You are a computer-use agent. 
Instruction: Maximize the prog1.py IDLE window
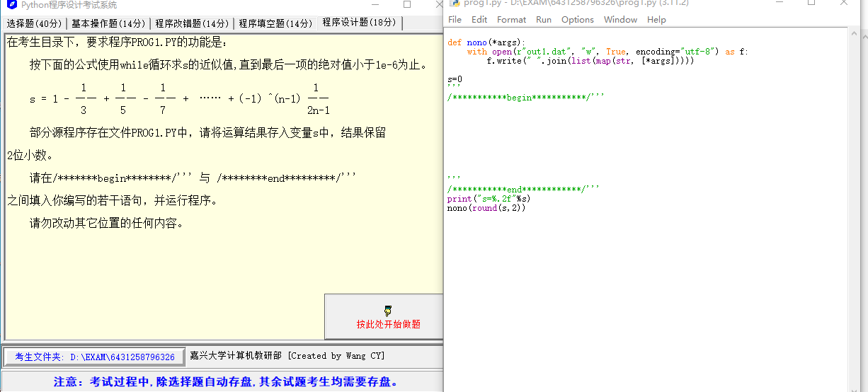[811, 4]
